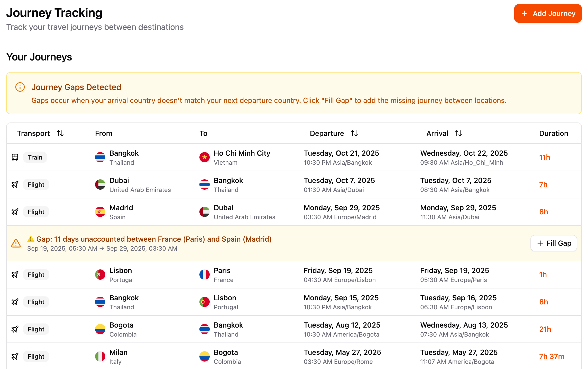Click the Italy flag beside Milan

click(100, 356)
